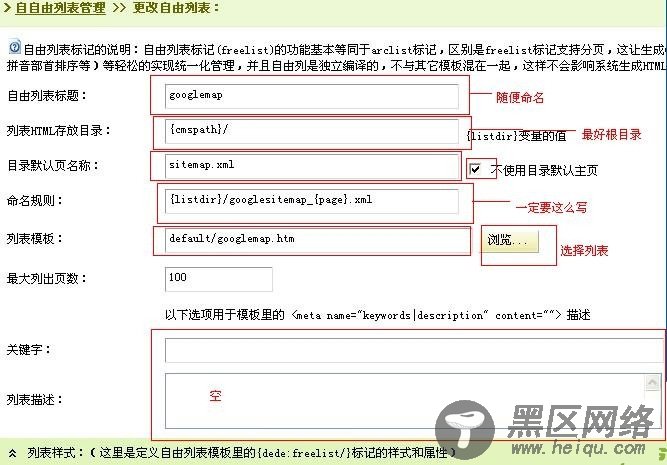Click the help icon beside 自由列表标记的说明
The image size is (667, 465).
pos(14,47)
